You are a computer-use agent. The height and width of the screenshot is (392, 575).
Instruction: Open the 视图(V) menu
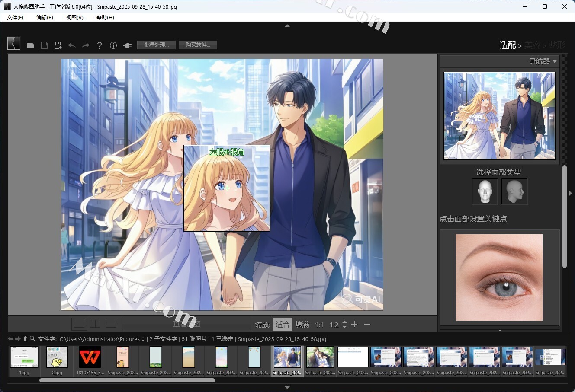click(x=74, y=17)
